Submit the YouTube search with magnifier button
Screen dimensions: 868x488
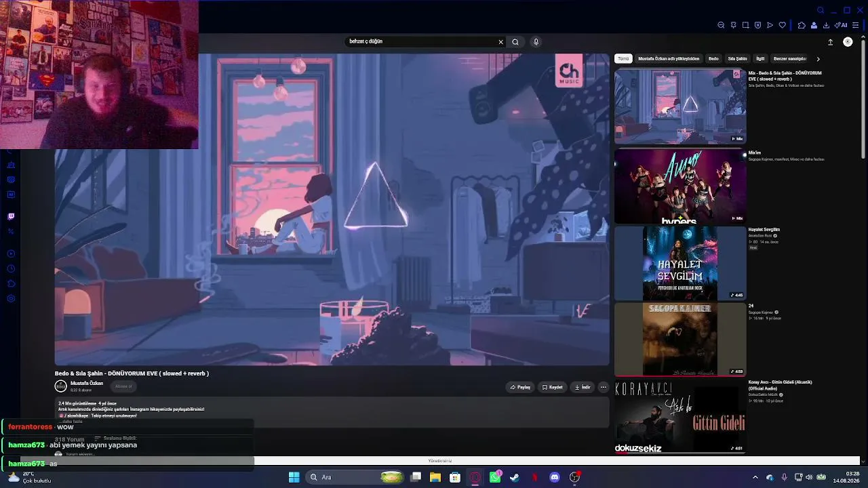click(x=515, y=42)
